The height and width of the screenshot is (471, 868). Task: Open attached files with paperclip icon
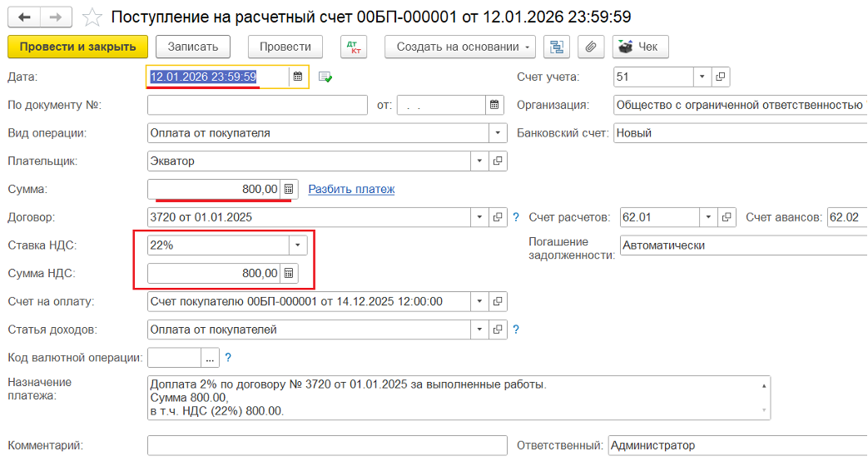[591, 47]
